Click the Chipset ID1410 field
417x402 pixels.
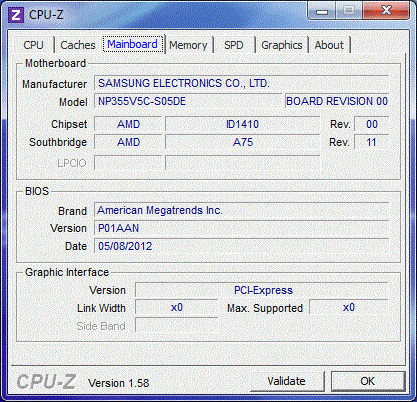pos(242,124)
